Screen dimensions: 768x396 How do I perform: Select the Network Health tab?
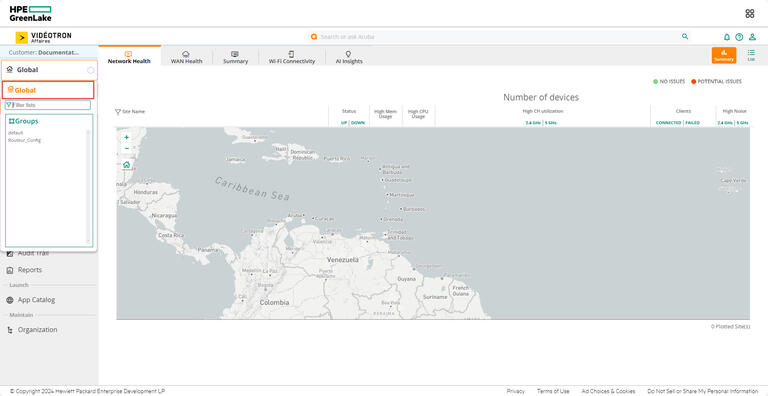129,57
